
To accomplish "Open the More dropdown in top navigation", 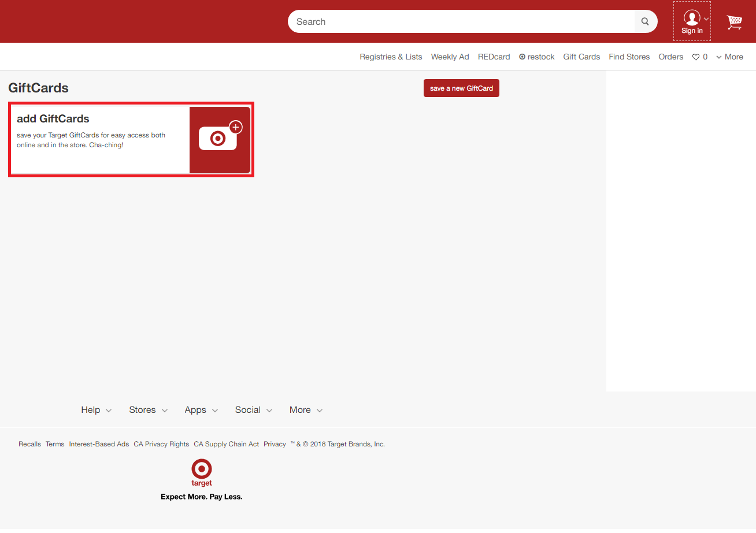I will pos(729,57).
